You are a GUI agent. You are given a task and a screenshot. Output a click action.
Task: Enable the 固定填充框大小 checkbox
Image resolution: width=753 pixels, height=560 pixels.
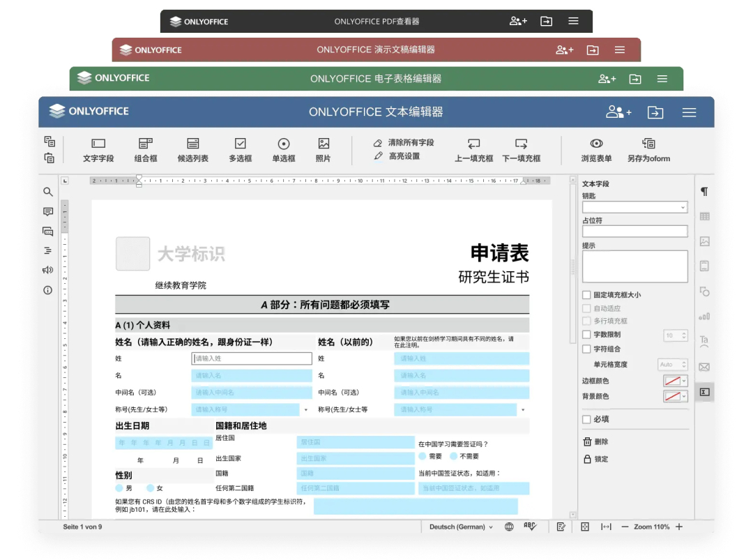586,294
